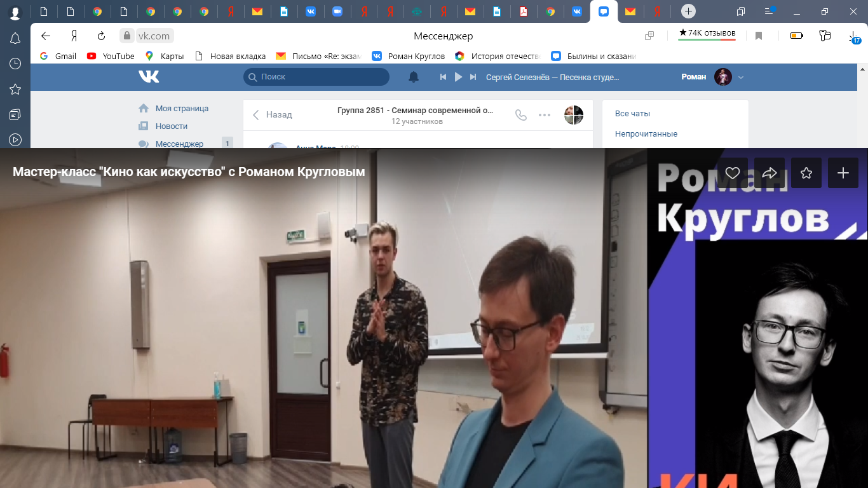This screenshot has height=488, width=868.
Task: Skip to previous track in VK player
Action: (444, 77)
